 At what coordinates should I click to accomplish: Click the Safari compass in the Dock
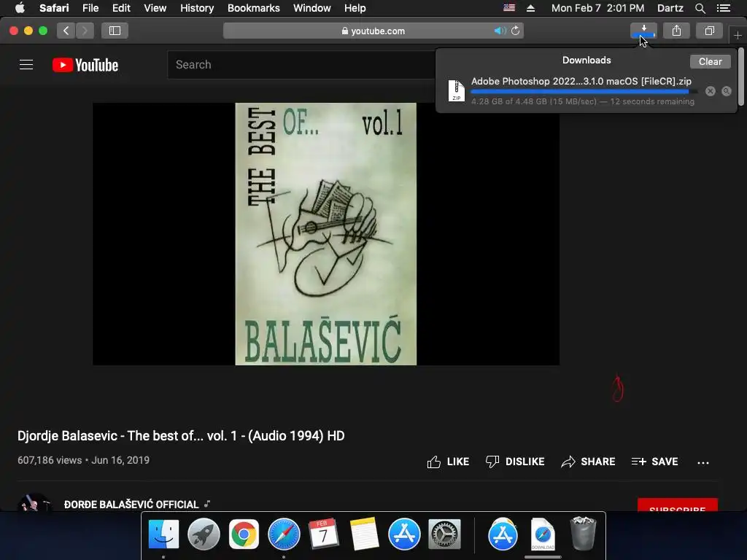point(284,534)
